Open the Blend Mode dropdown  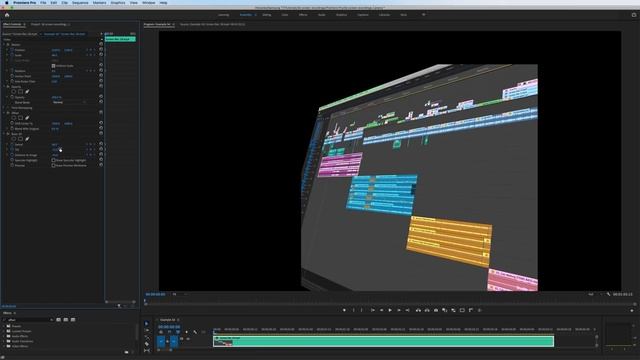coord(69,102)
